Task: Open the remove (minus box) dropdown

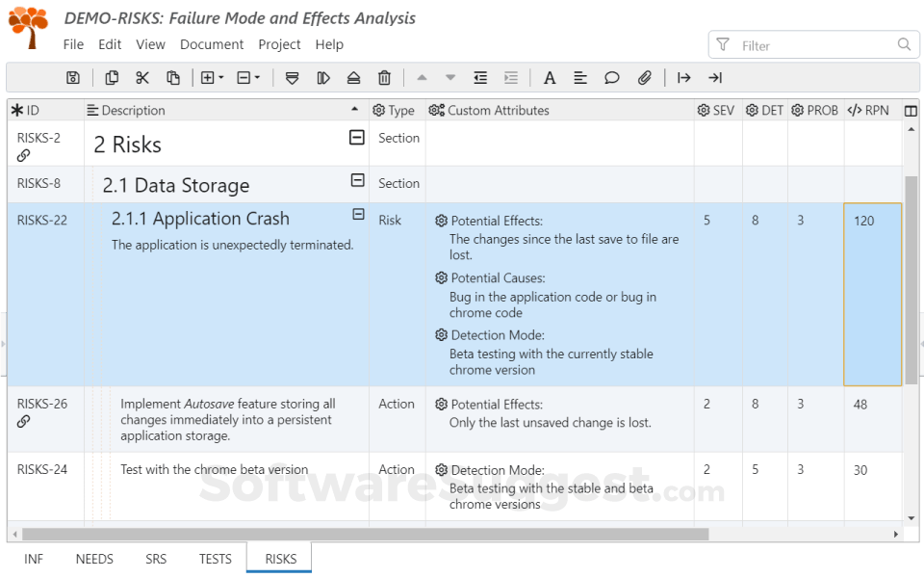Action: tap(248, 78)
